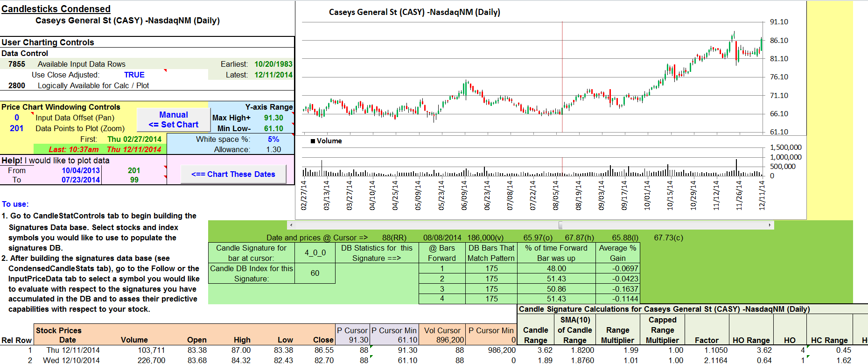
Task: Click the chart scrollbar right arrow
Action: pos(770,225)
